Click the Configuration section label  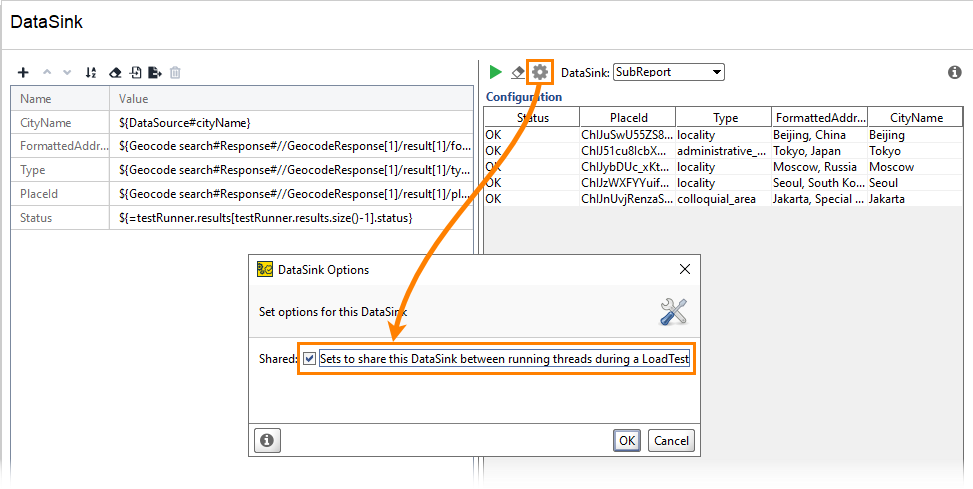tap(524, 97)
